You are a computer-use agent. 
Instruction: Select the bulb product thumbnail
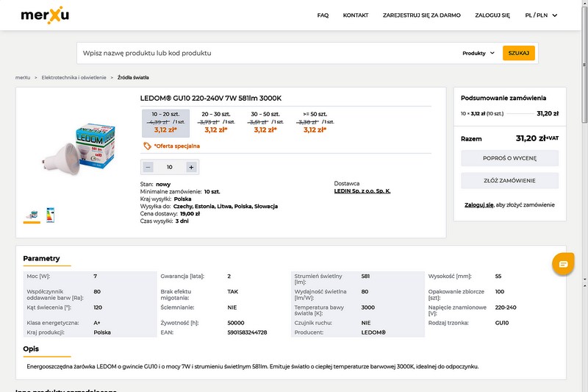[x=32, y=215]
